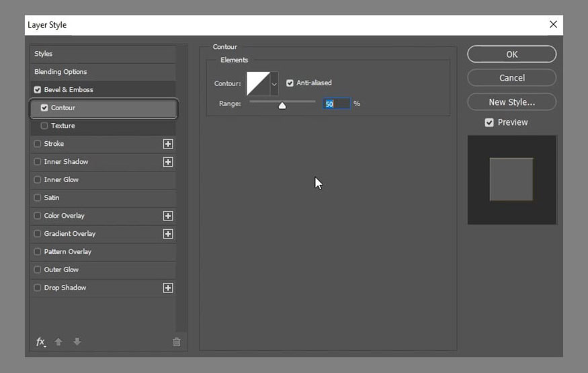588x373 pixels.
Task: Click the move effect up arrow
Action: (58, 341)
